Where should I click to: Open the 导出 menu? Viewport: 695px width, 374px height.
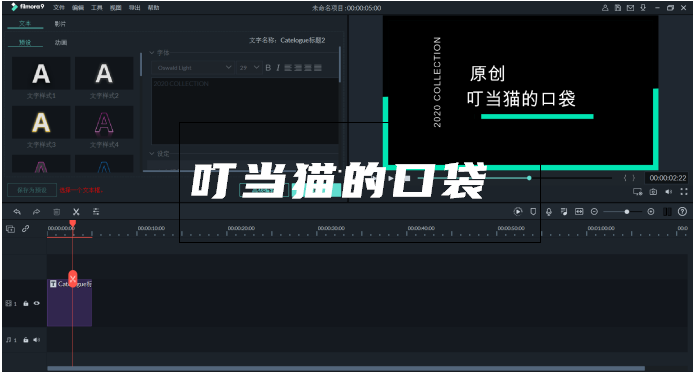[134, 8]
